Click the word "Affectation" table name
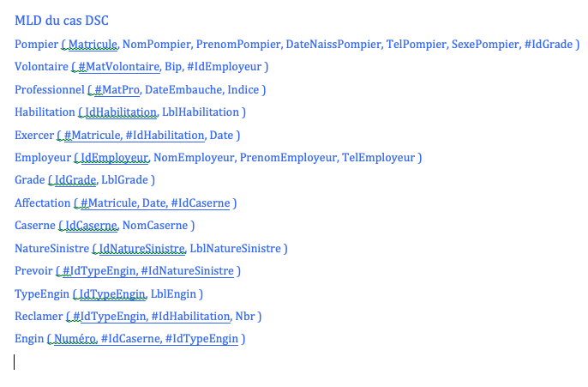Image resolution: width=588 pixels, height=387 pixels. coord(43,203)
